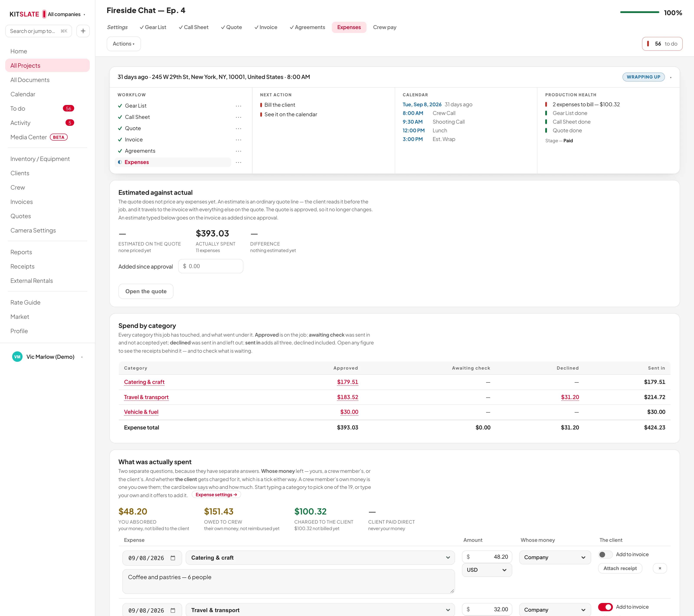Click Attach receipt on the Catering expense
This screenshot has width=694, height=616.
pyautogui.click(x=620, y=568)
